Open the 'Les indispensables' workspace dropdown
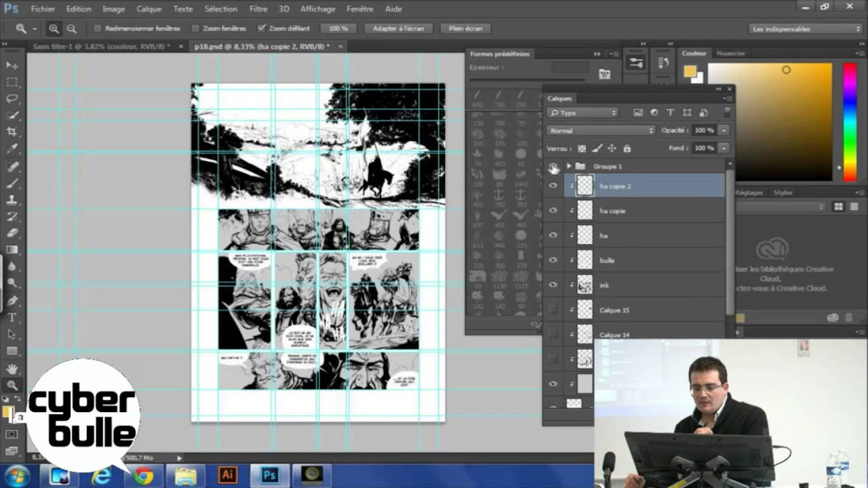This screenshot has width=868, height=488. pos(806,28)
